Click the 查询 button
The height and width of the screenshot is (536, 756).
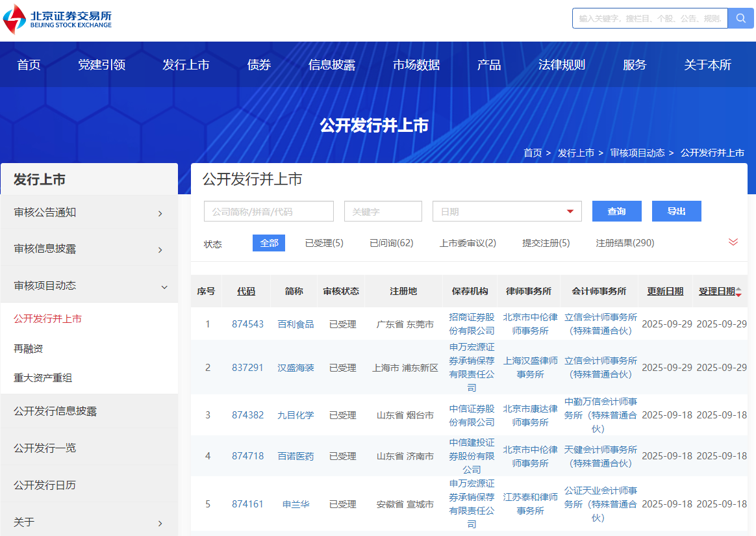[x=616, y=211]
